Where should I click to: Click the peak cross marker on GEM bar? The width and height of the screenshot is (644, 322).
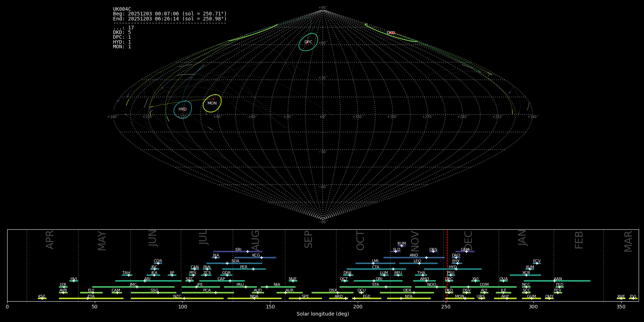[x=466, y=252]
